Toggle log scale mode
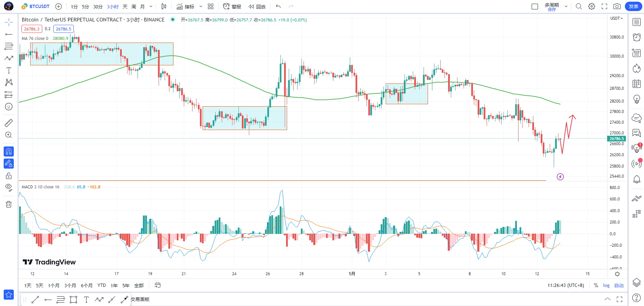 tap(606, 286)
